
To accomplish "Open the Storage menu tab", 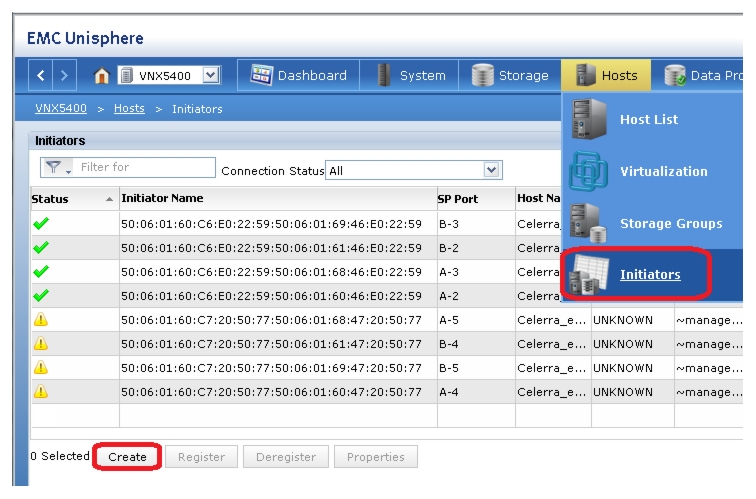I will 510,75.
